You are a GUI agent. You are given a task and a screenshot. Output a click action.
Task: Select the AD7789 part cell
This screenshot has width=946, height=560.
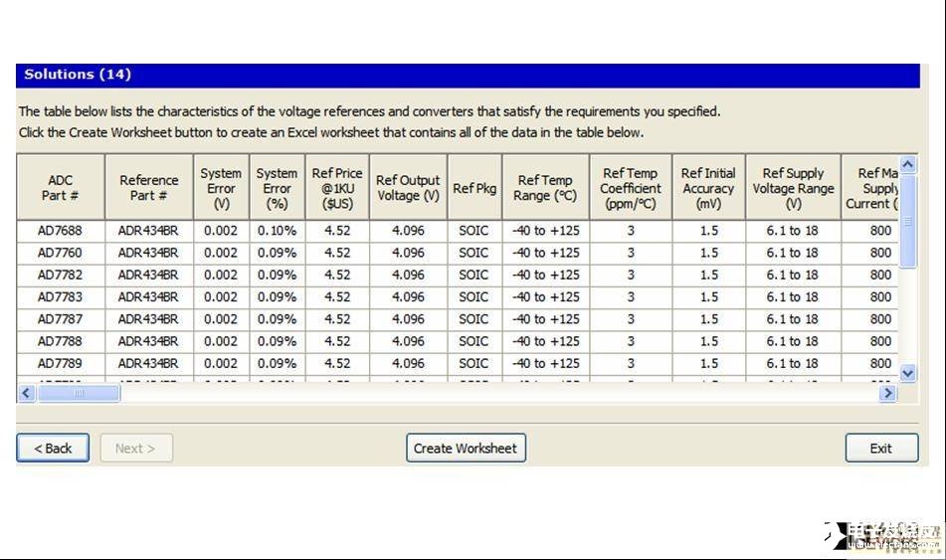pos(60,363)
